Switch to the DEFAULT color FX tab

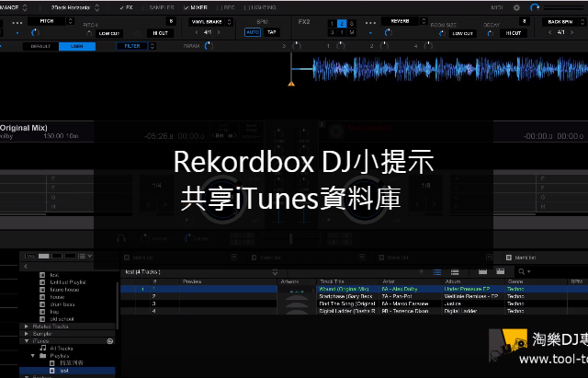pos(40,46)
